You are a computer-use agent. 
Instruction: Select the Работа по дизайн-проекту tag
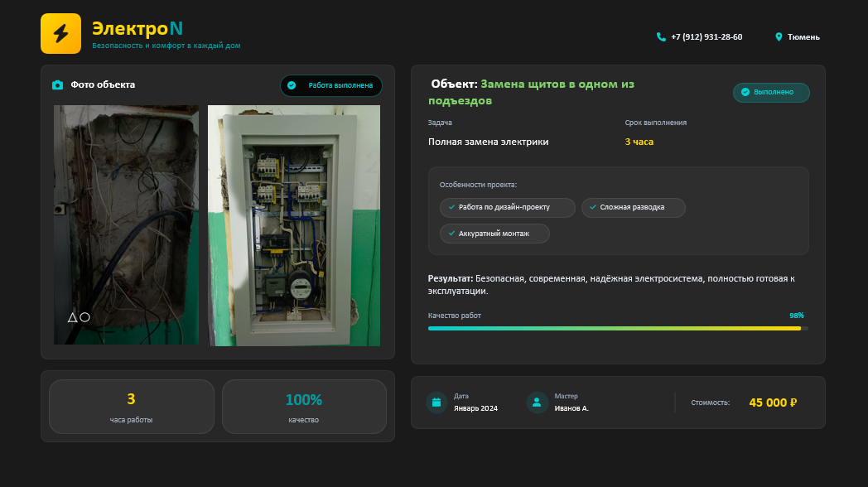click(x=507, y=208)
